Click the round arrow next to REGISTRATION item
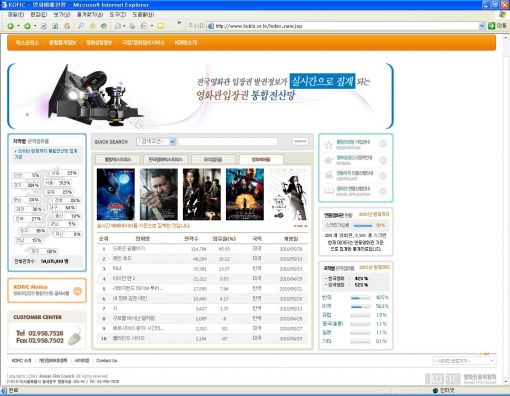 (384, 144)
